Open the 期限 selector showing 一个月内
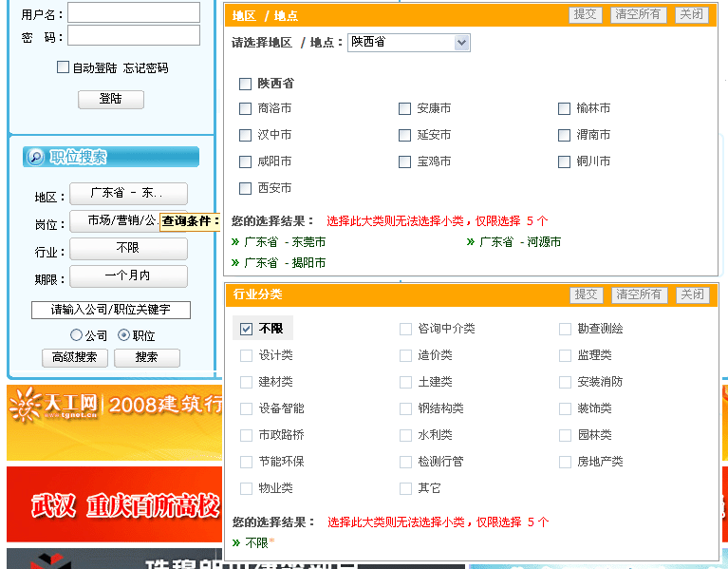Image resolution: width=728 pixels, height=569 pixels. pos(128,276)
